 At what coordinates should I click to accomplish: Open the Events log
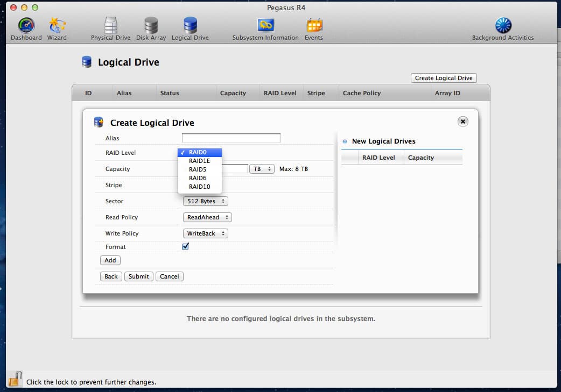pos(314,29)
